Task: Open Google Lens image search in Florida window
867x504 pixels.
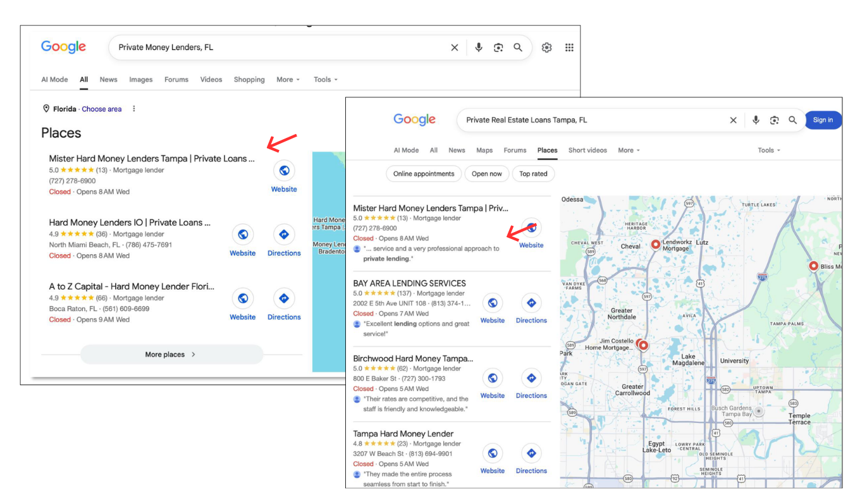Action: 498,47
